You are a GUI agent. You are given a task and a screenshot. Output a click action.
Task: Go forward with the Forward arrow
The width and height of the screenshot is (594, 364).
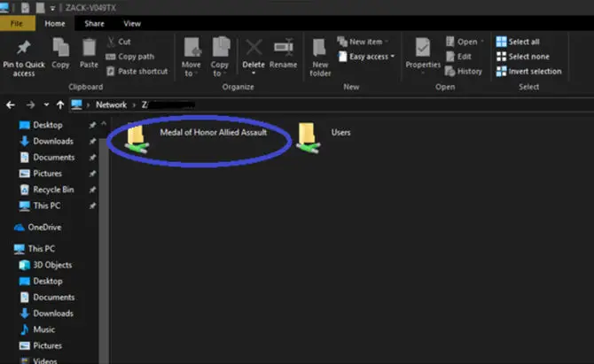coord(30,105)
